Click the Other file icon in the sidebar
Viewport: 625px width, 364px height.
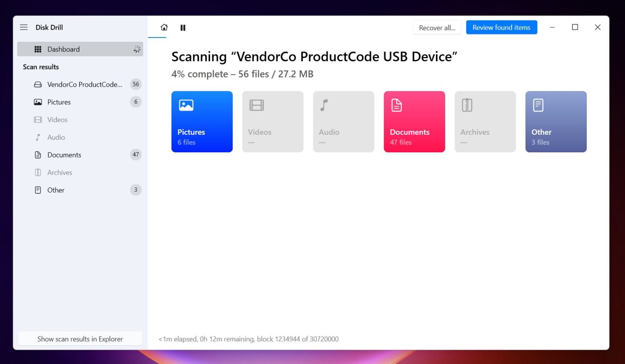[x=37, y=190]
